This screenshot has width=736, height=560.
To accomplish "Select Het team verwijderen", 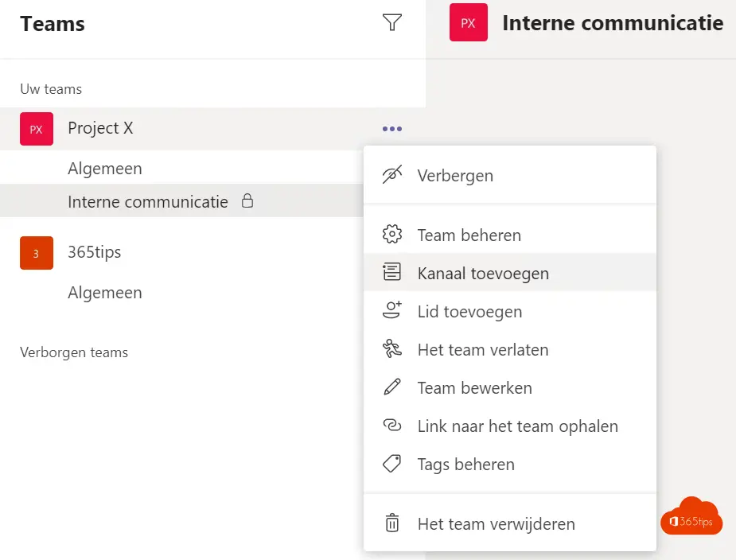I will [x=510, y=523].
